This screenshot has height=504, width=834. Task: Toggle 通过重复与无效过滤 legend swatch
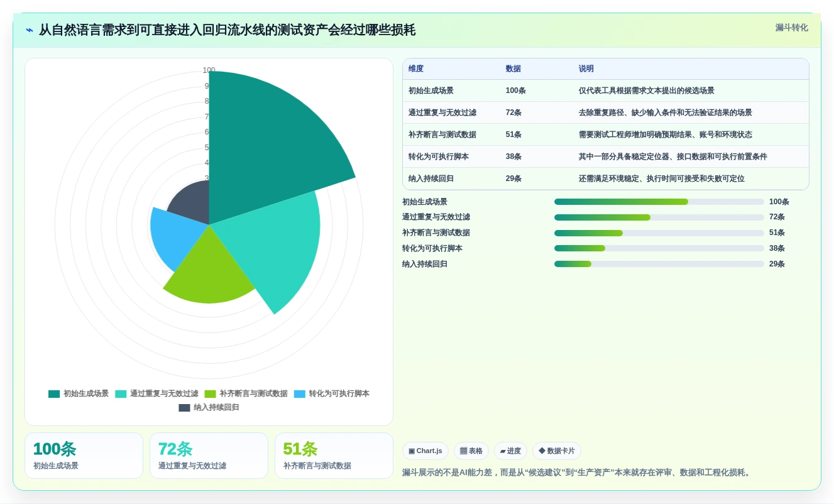tap(121, 394)
